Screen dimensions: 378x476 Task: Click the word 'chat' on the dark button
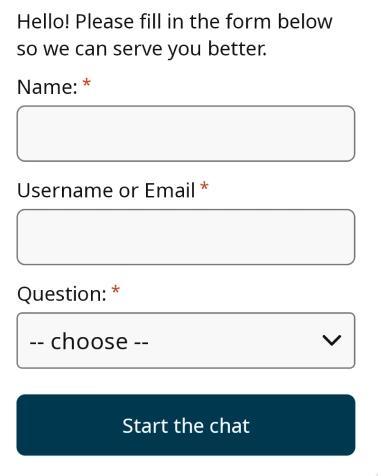pos(229,426)
